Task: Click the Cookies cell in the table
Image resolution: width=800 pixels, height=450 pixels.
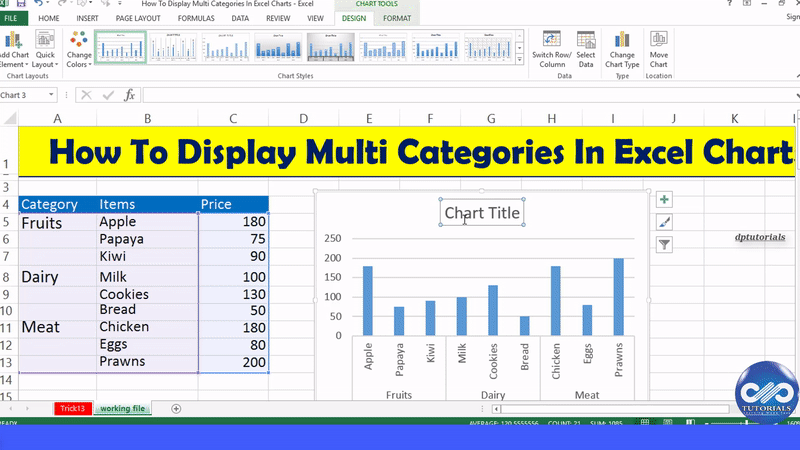Action: pyautogui.click(x=147, y=294)
